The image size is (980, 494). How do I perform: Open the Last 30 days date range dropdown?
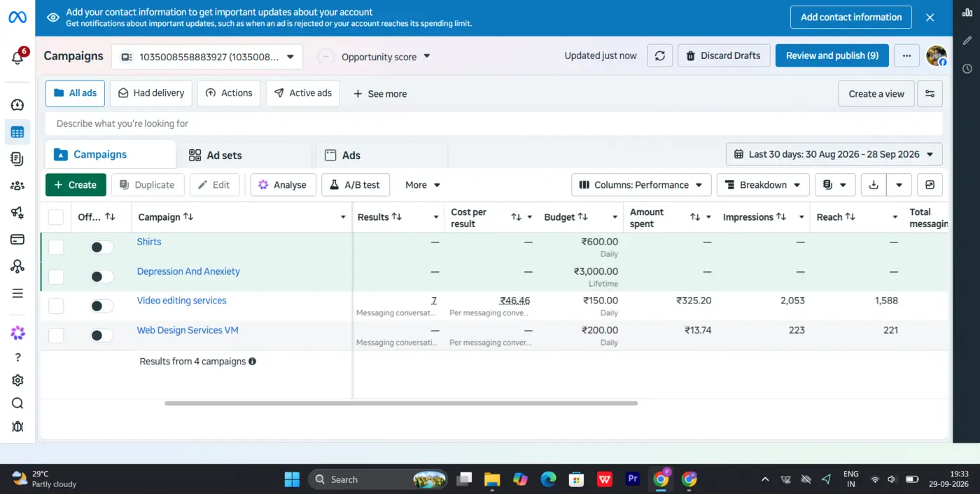point(834,154)
